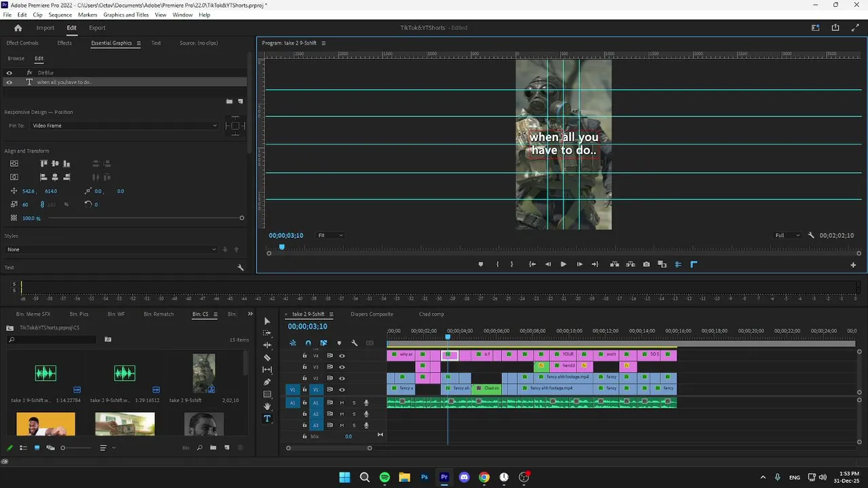The height and width of the screenshot is (488, 868).
Task: Select the Hand tool
Action: coord(267,407)
